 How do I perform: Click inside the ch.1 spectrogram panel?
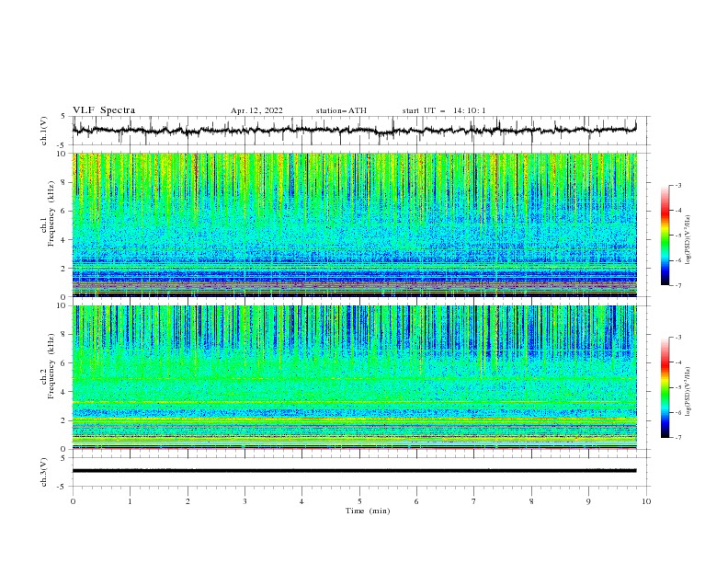tap(354, 224)
